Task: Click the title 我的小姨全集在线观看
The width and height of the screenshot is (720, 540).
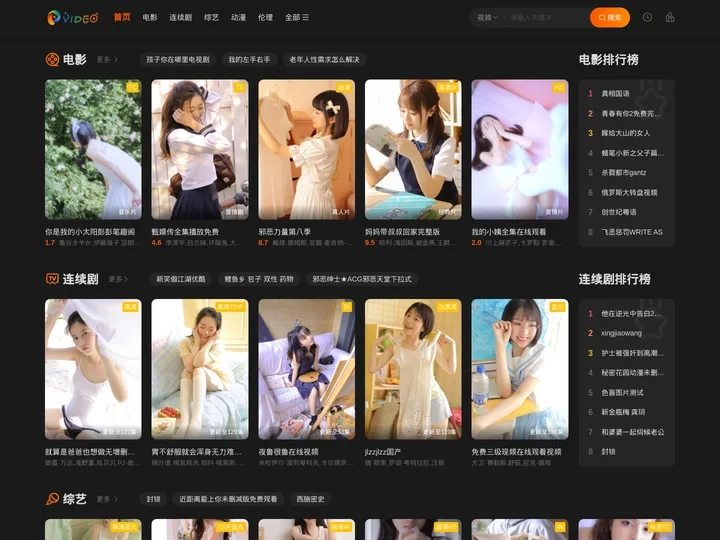Action: pyautogui.click(x=509, y=232)
